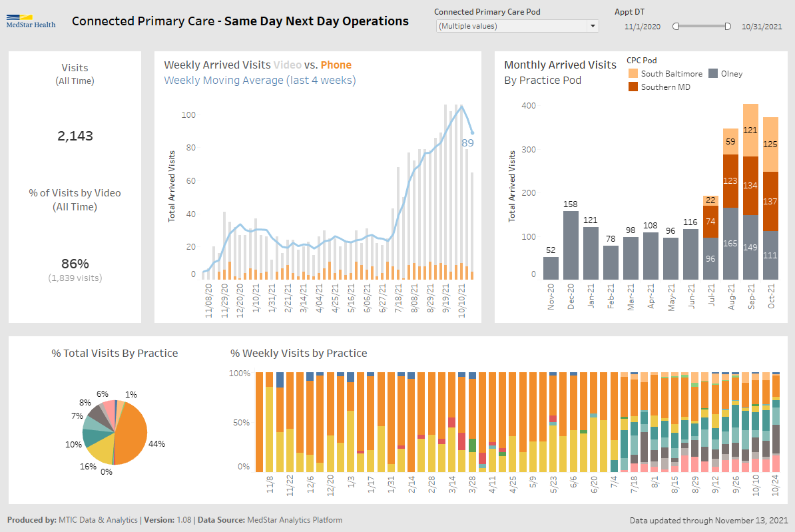This screenshot has height=532, width=795.
Task: Click the 86% video visits value
Action: [75, 263]
